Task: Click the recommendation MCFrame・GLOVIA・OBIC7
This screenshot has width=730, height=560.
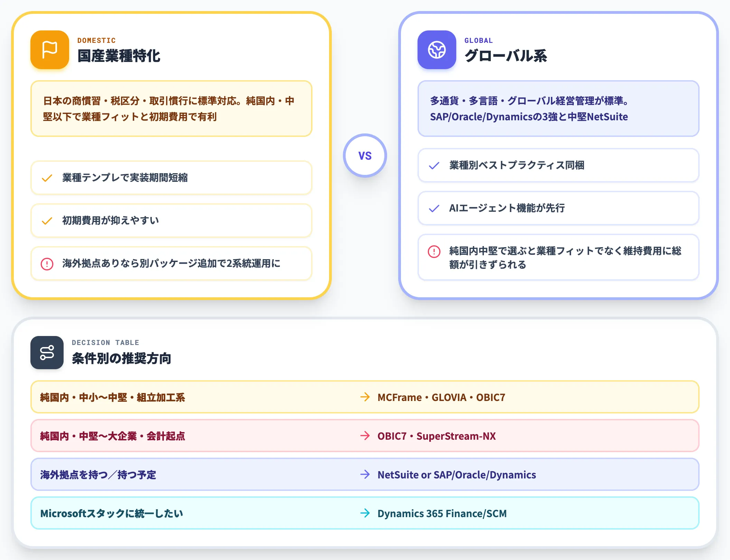Action: [x=441, y=397]
